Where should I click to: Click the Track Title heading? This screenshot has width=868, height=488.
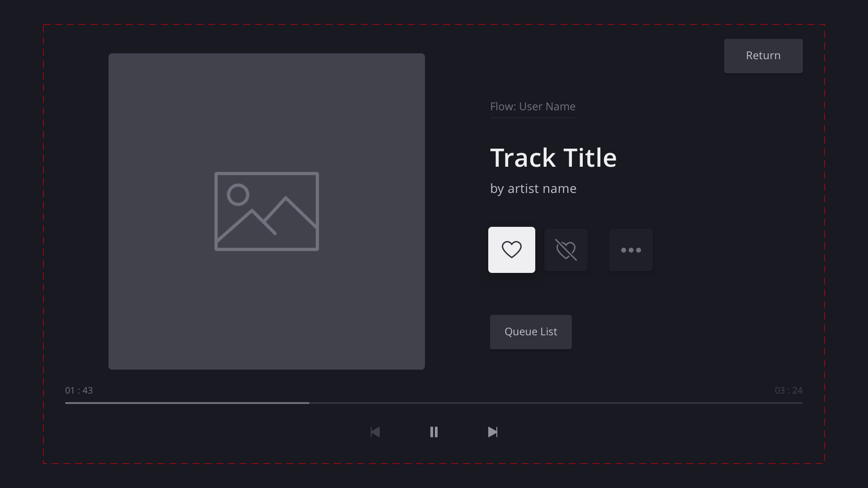553,158
